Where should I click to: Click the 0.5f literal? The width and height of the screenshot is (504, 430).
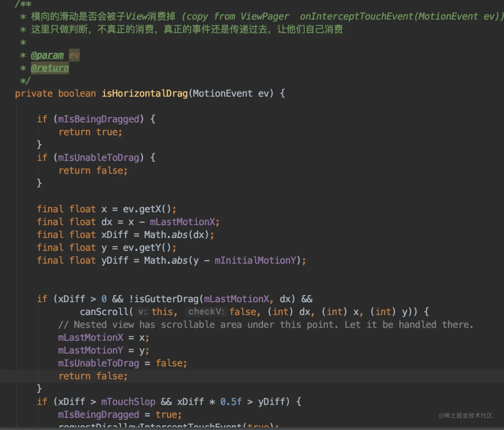[x=231, y=402]
